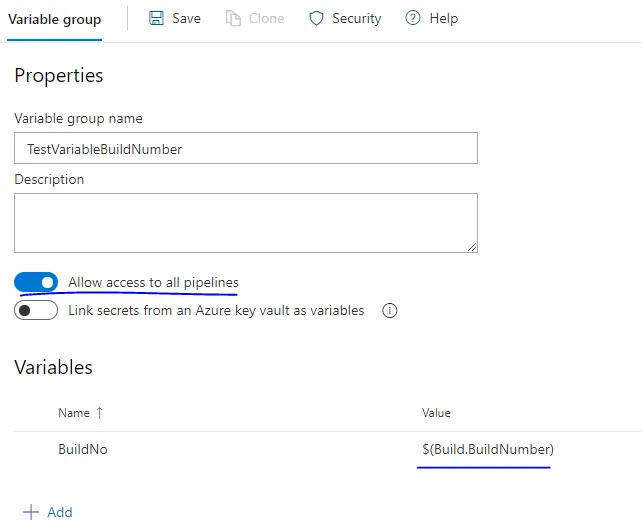The image size is (642, 525).
Task: Open the Help text link
Action: [x=443, y=18]
